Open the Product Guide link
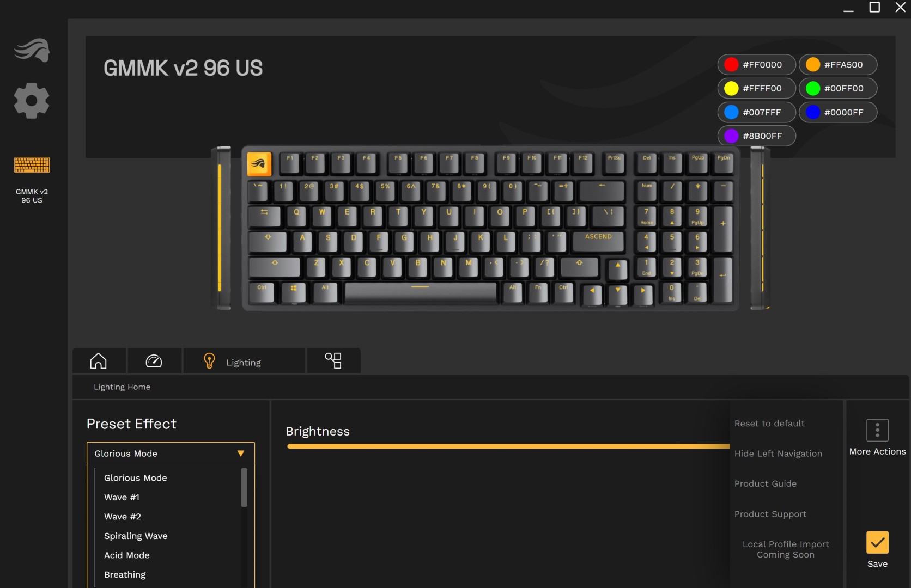 click(766, 483)
